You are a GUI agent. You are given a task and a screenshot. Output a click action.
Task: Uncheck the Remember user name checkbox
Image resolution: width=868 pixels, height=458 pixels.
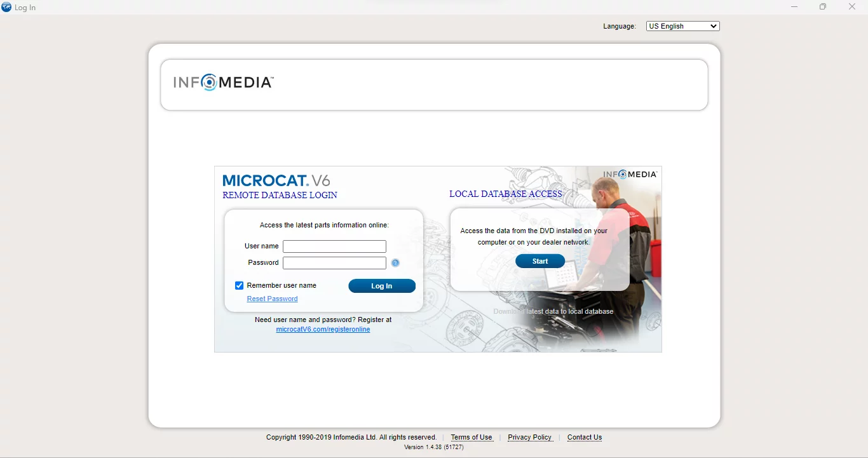(x=239, y=285)
